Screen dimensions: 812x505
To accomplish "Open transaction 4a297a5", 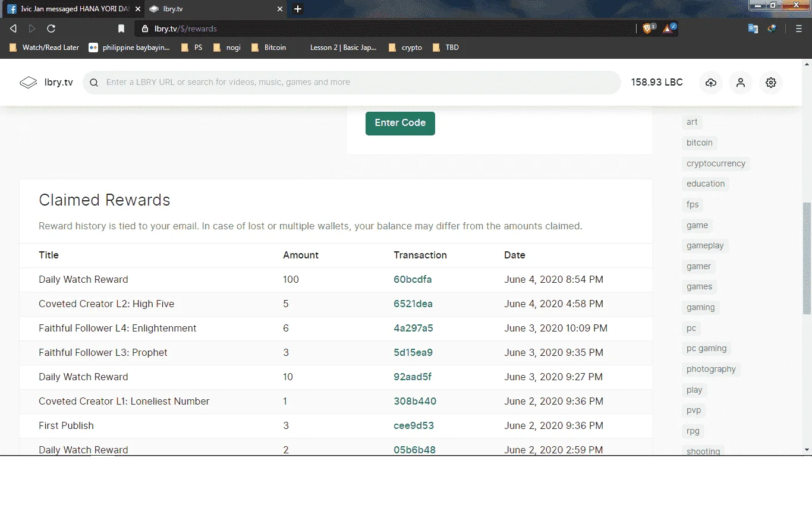I will pos(413,328).
